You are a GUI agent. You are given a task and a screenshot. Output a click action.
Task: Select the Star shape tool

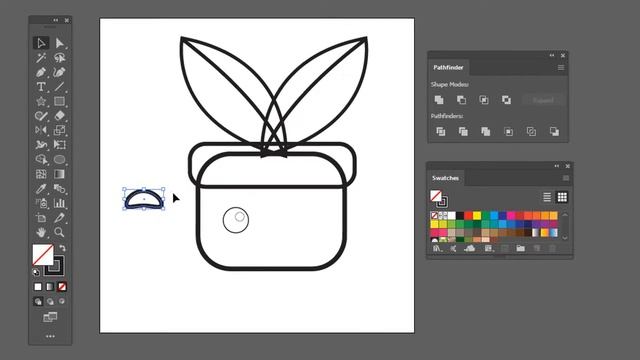(x=41, y=101)
